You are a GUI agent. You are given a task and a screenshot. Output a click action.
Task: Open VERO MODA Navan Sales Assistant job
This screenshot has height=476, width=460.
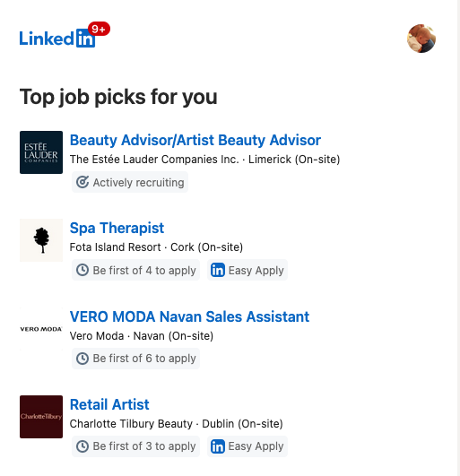(189, 316)
